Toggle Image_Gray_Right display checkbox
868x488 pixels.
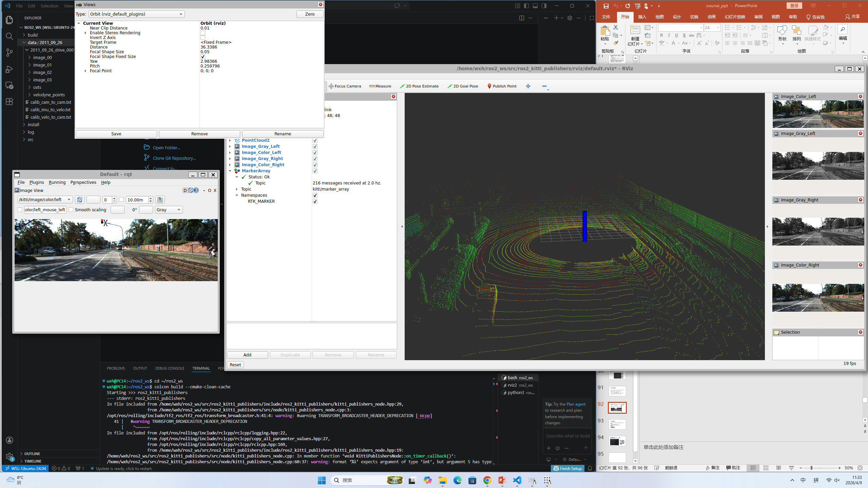(x=315, y=159)
